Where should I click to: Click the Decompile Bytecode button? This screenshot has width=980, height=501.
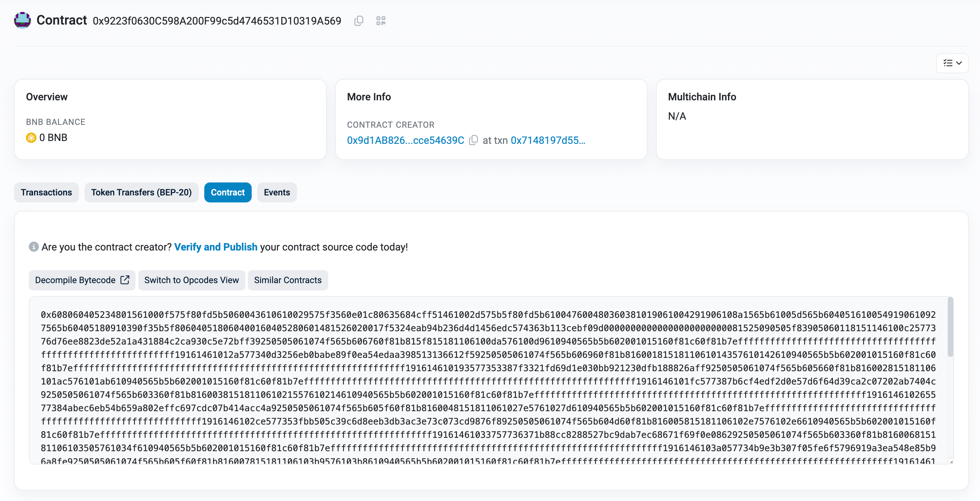coord(75,280)
